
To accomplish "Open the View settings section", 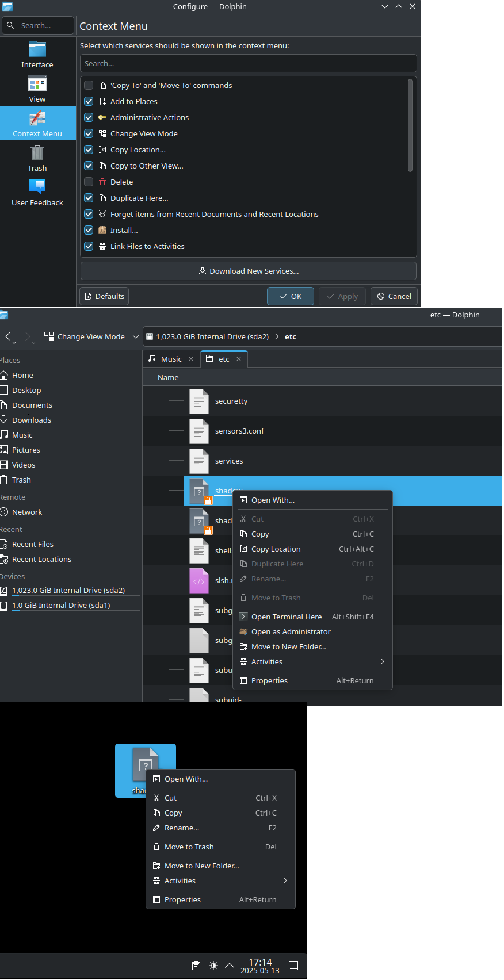I will pyautogui.click(x=37, y=89).
